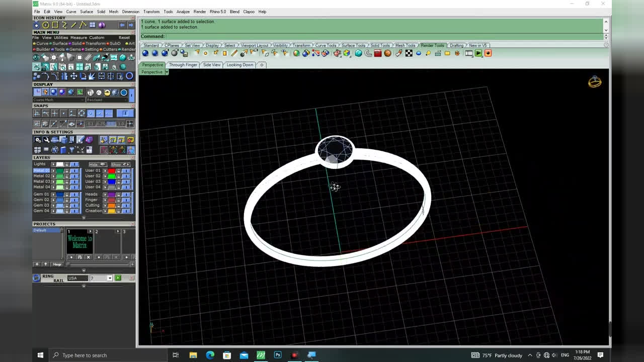
Task: Click the circle icon in Icon History
Action: point(46,25)
